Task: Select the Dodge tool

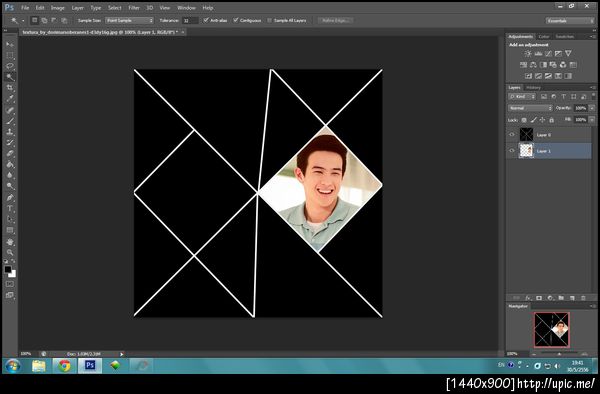Action: pos(10,186)
